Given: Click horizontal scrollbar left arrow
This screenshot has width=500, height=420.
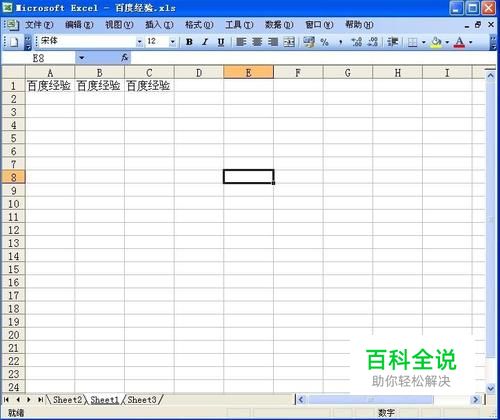Looking at the screenshot, I should tap(301, 399).
